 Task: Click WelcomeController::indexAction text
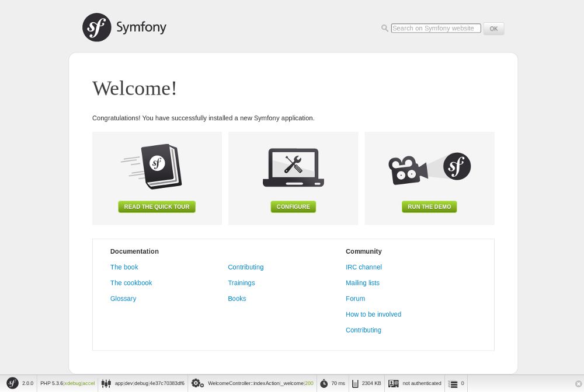click(244, 383)
